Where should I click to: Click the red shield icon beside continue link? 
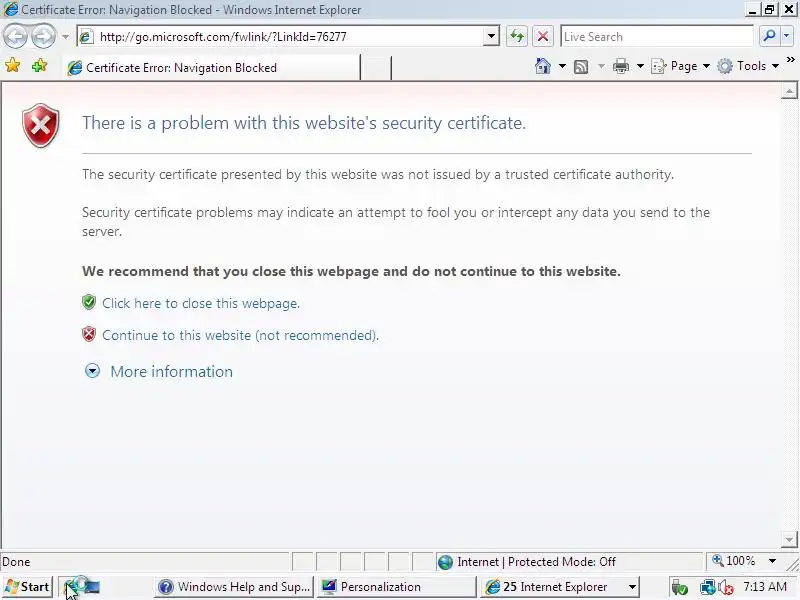pos(89,334)
